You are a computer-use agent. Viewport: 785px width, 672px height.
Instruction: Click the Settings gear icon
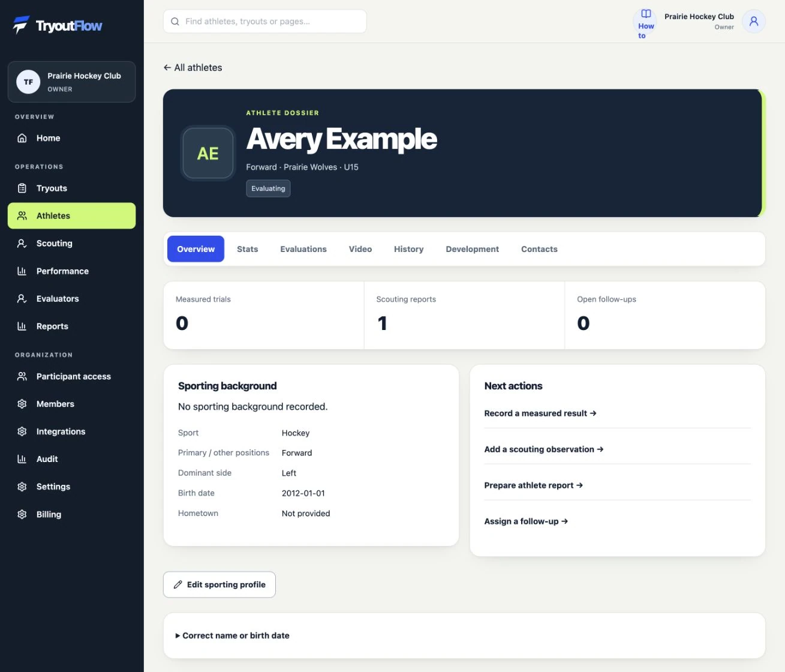pos(22,487)
